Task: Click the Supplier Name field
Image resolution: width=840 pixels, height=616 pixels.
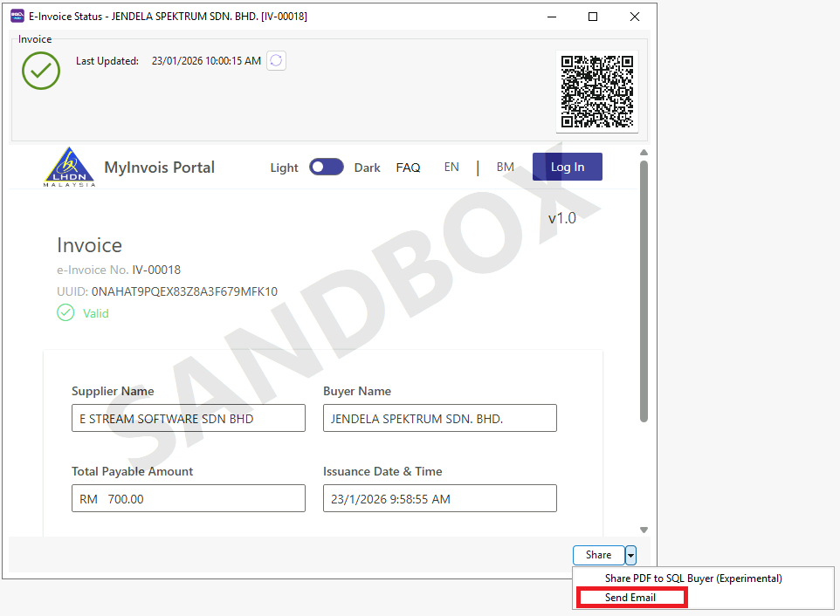Action: [x=189, y=418]
